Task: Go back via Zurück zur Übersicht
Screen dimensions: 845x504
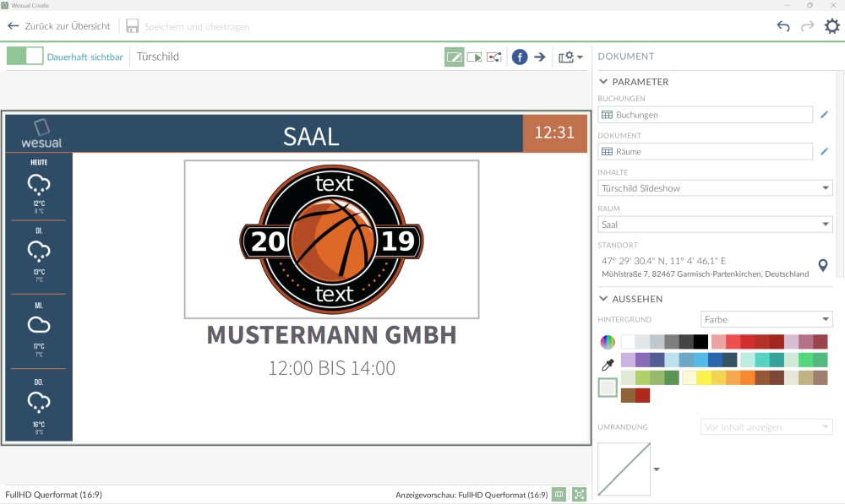Action: click(x=59, y=26)
